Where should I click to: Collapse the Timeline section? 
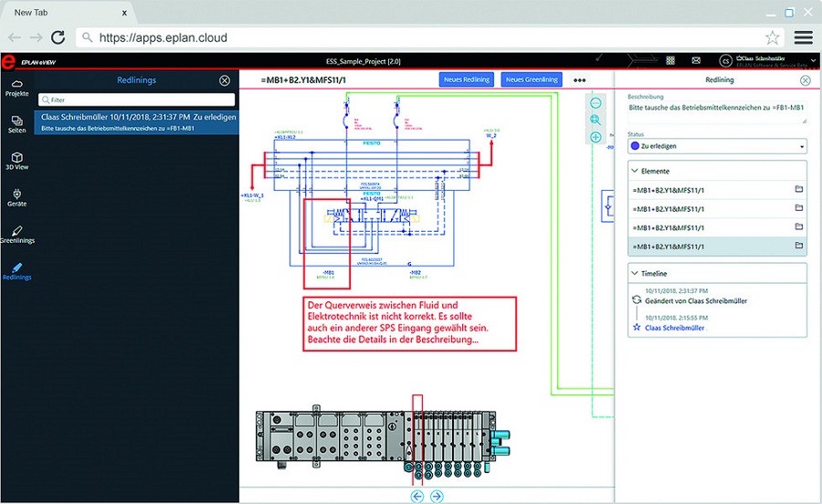pos(635,273)
